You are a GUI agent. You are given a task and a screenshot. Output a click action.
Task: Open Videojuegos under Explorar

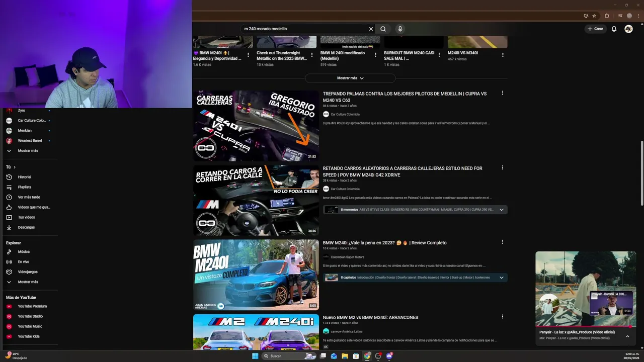(x=28, y=271)
